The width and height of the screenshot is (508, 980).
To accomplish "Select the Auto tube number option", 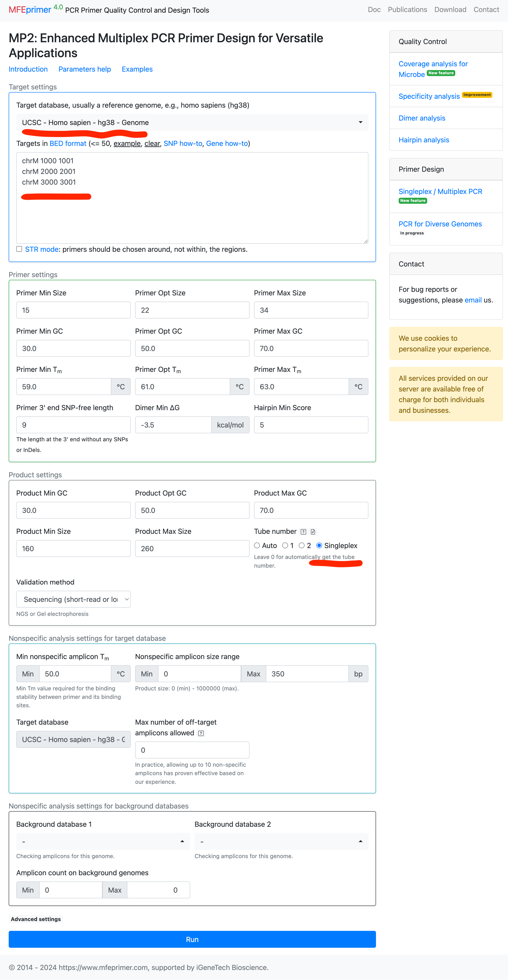I will (257, 546).
